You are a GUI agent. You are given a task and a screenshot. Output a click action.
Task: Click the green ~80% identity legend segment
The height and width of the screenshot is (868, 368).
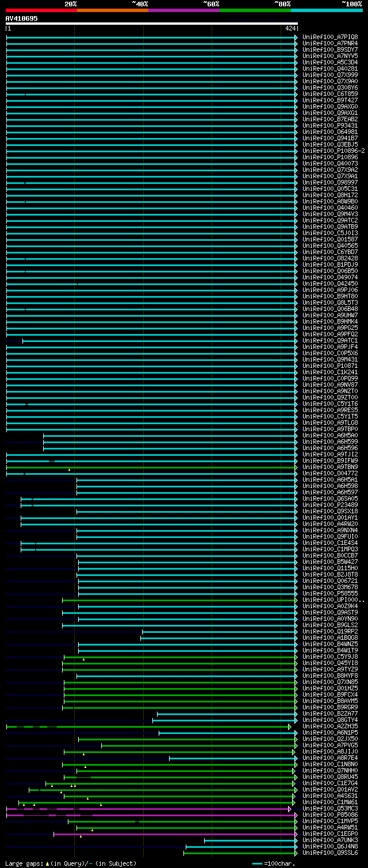[255, 10]
